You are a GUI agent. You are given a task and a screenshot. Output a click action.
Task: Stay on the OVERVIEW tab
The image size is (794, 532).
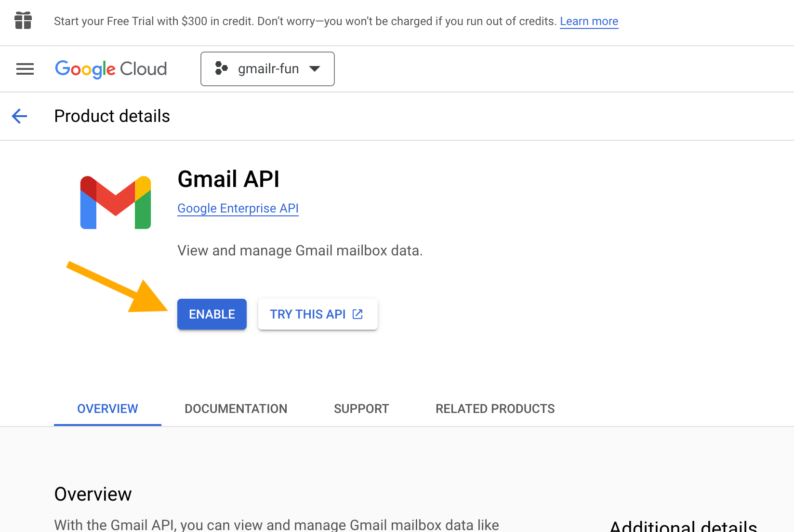click(x=107, y=409)
